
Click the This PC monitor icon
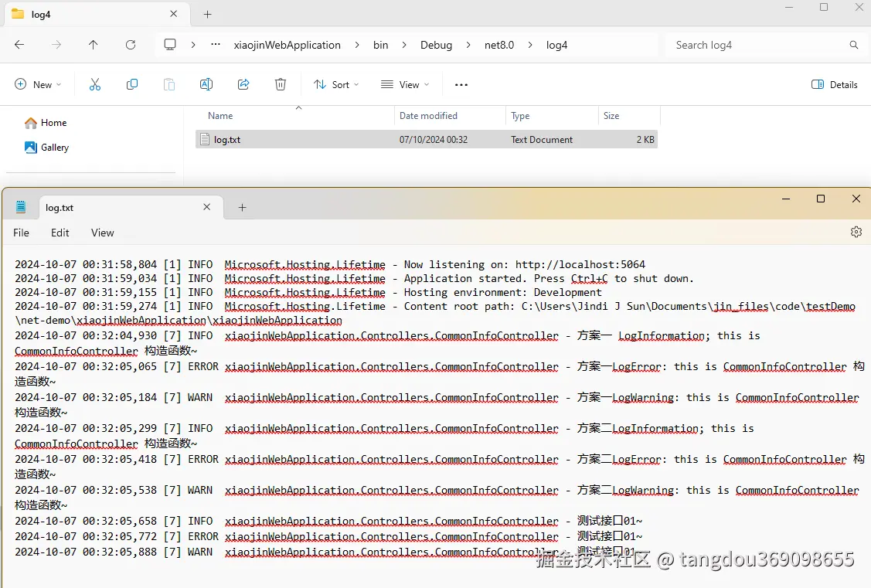[x=170, y=44]
